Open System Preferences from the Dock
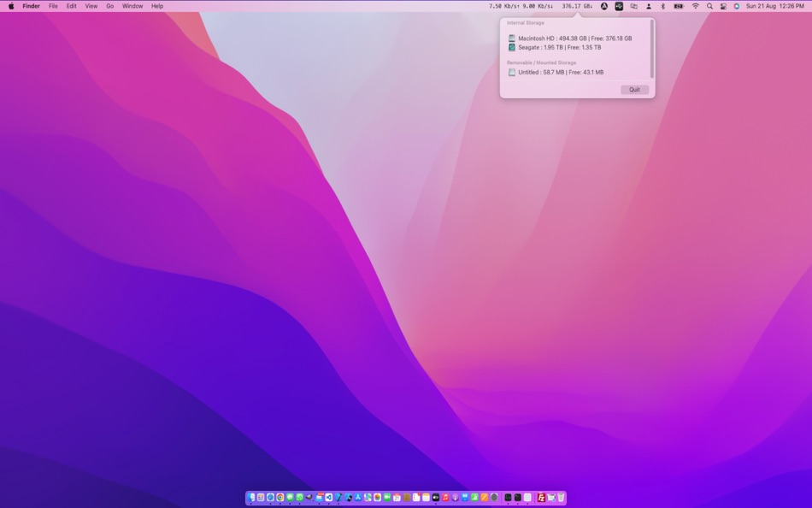Screen dimensions: 812x508 pyautogui.click(x=494, y=497)
